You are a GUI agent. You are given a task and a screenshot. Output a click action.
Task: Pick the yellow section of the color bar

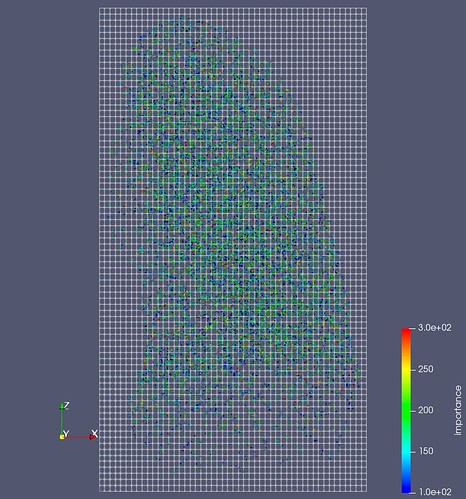[406, 369]
